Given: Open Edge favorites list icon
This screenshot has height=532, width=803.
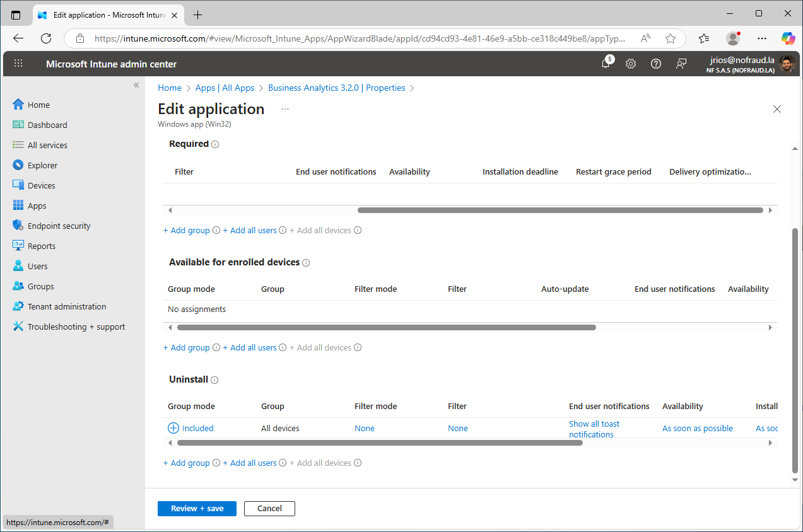Looking at the screenshot, I should tap(704, 38).
